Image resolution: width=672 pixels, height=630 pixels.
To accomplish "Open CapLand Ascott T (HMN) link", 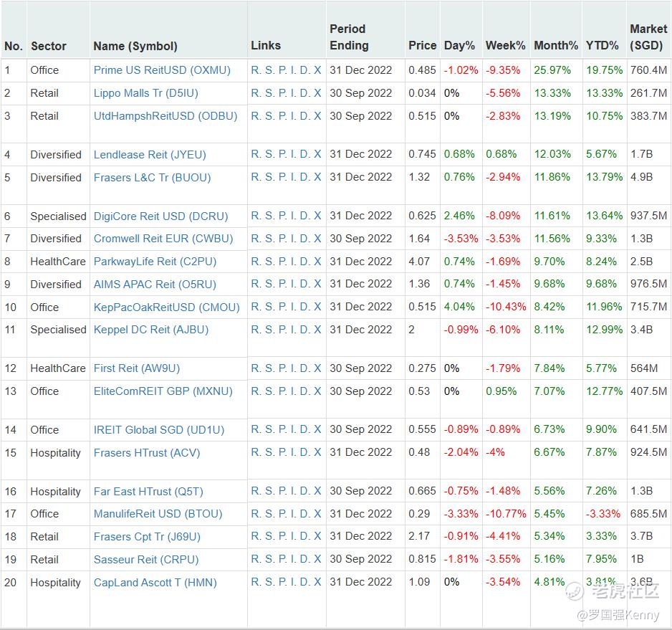I will (x=155, y=583).
